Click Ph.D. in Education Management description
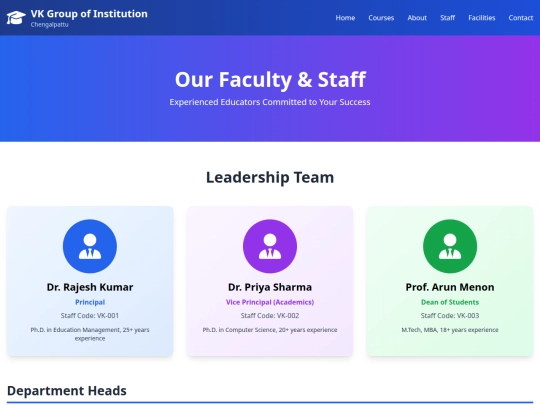This screenshot has height=405, width=540. [x=90, y=334]
